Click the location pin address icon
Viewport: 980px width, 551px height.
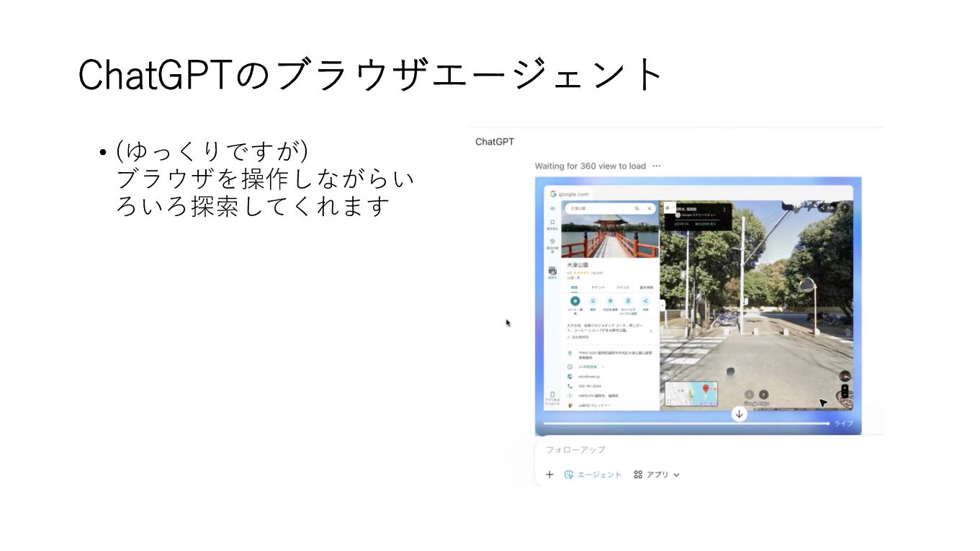[570, 354]
